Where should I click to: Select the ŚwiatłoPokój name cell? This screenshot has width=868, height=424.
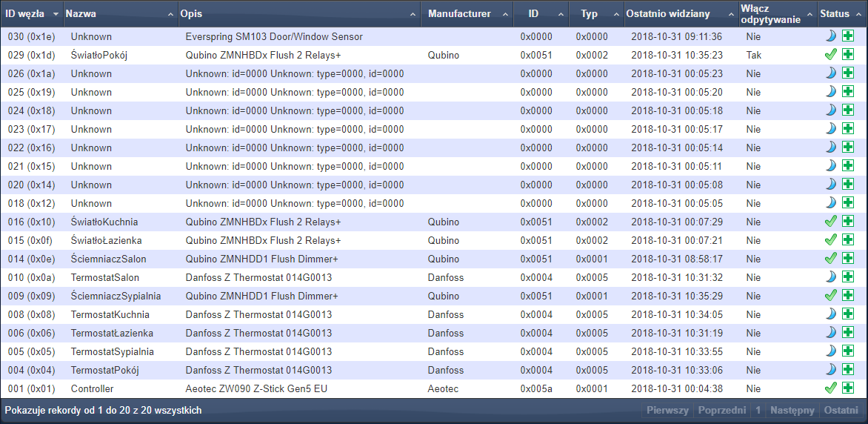(100, 56)
